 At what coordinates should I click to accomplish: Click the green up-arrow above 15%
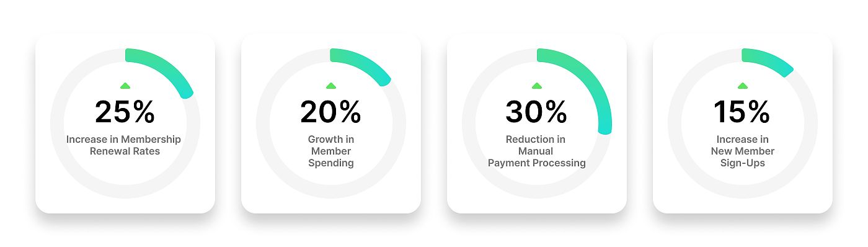click(743, 86)
